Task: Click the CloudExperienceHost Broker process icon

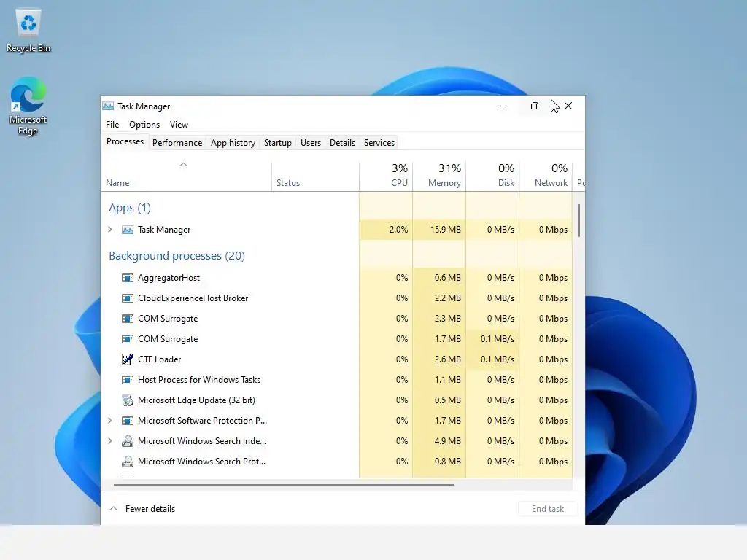Action: (x=127, y=298)
